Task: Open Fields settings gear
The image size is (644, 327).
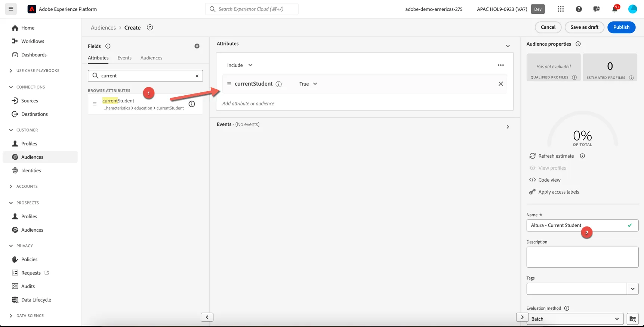Action: click(x=197, y=46)
